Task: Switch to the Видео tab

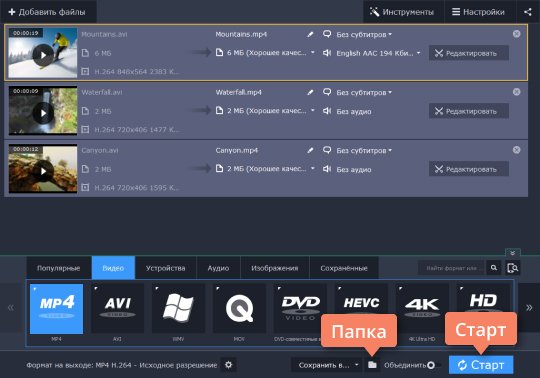Action: click(x=113, y=268)
